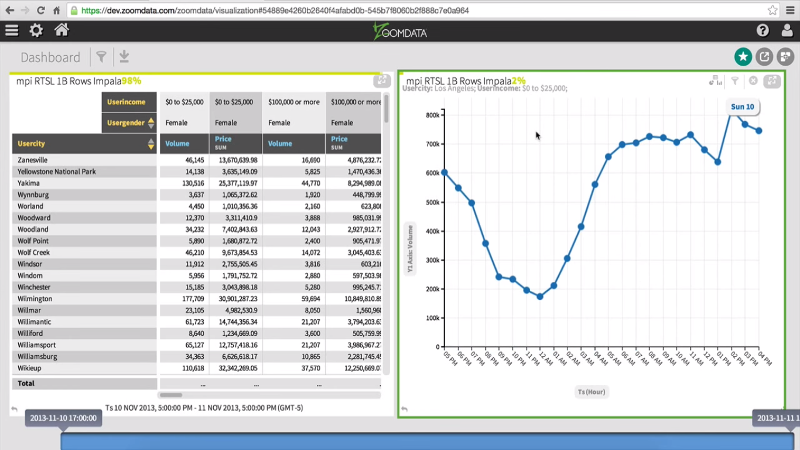Toggle sort arrows on Usercity header
The width and height of the screenshot is (800, 450).
tap(151, 143)
